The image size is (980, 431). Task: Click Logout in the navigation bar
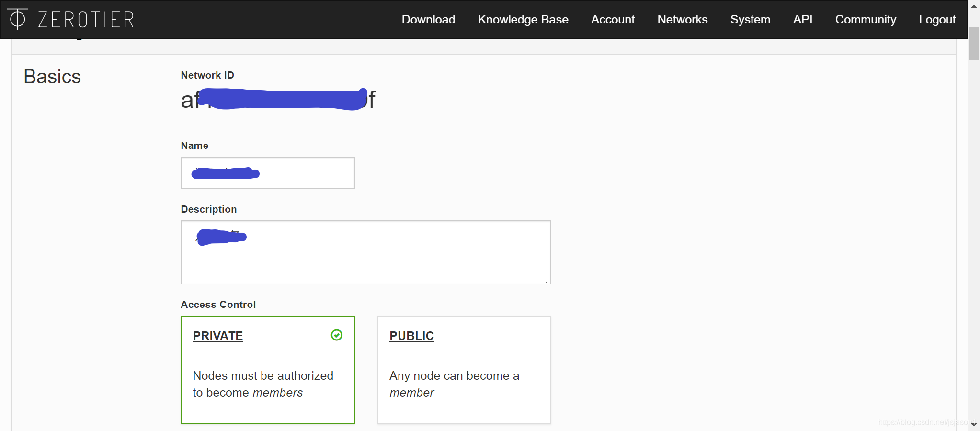[x=937, y=19]
